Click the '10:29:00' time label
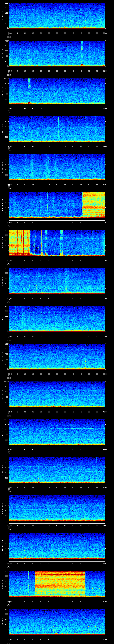This screenshot has width=114, height=644. click(9, 33)
